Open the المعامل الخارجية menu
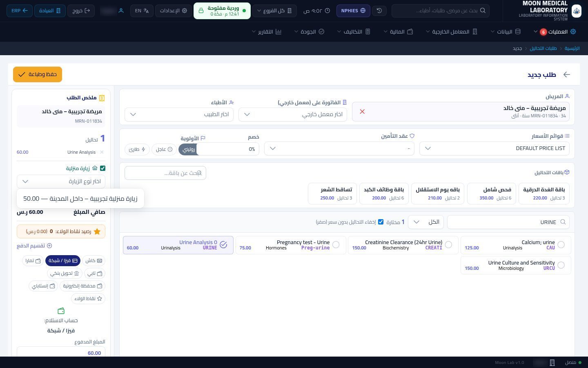The width and height of the screenshot is (588, 368). pyautogui.click(x=451, y=32)
